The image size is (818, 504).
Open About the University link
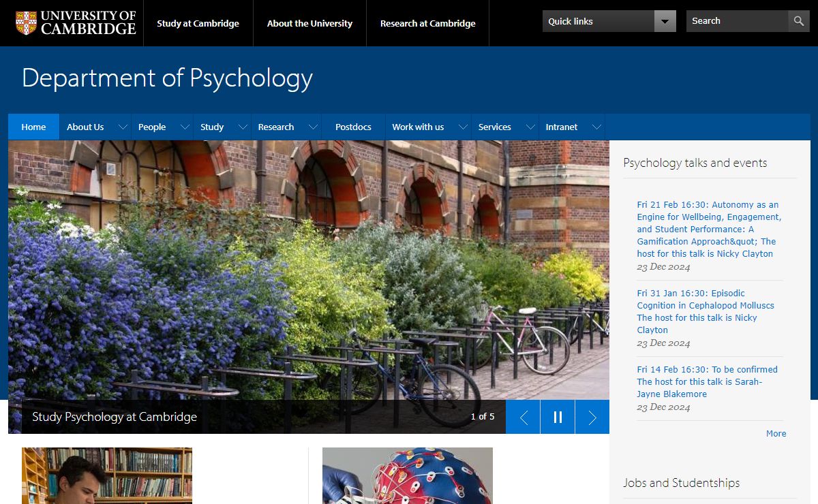309,23
